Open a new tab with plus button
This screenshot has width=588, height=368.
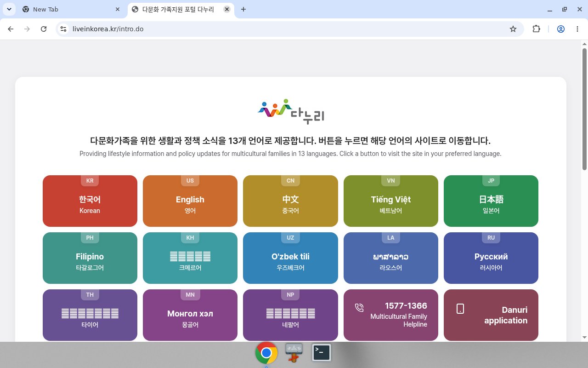pyautogui.click(x=243, y=9)
